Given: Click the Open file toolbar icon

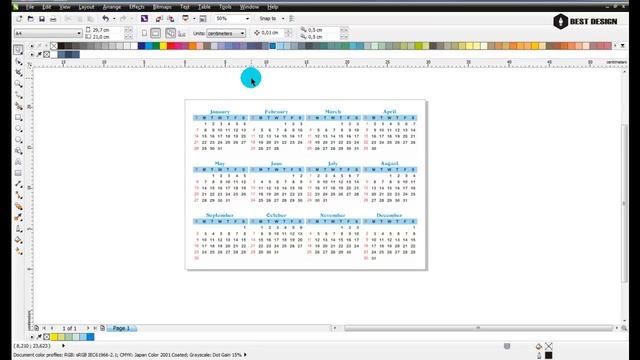Looking at the screenshot, I should click(x=31, y=19).
